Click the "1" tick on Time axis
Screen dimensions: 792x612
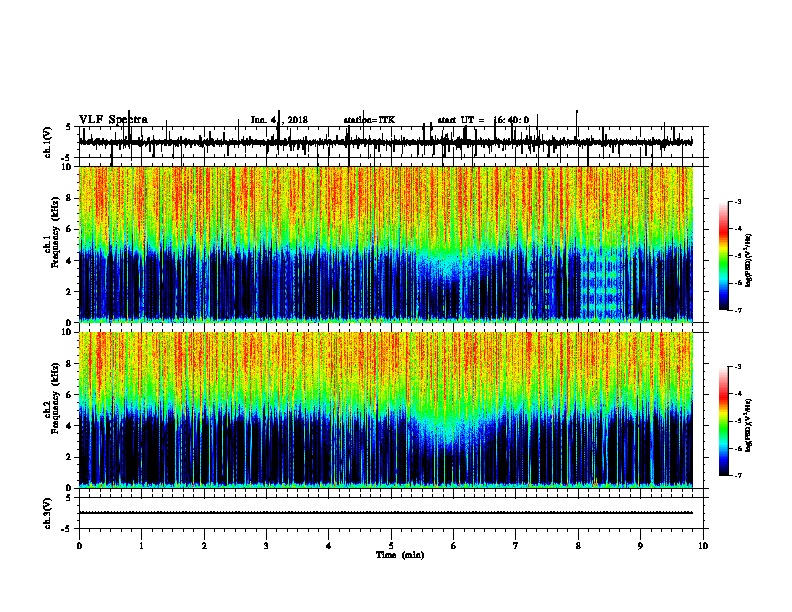coord(141,546)
